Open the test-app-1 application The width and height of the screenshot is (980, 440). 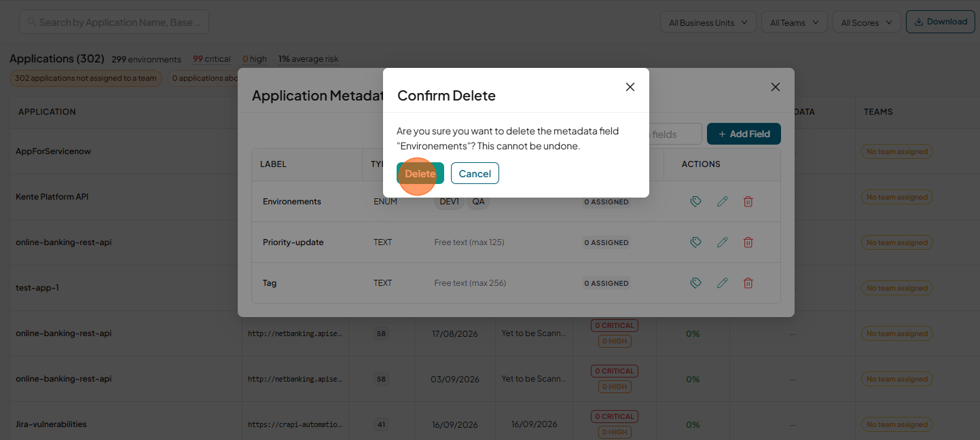coord(37,288)
